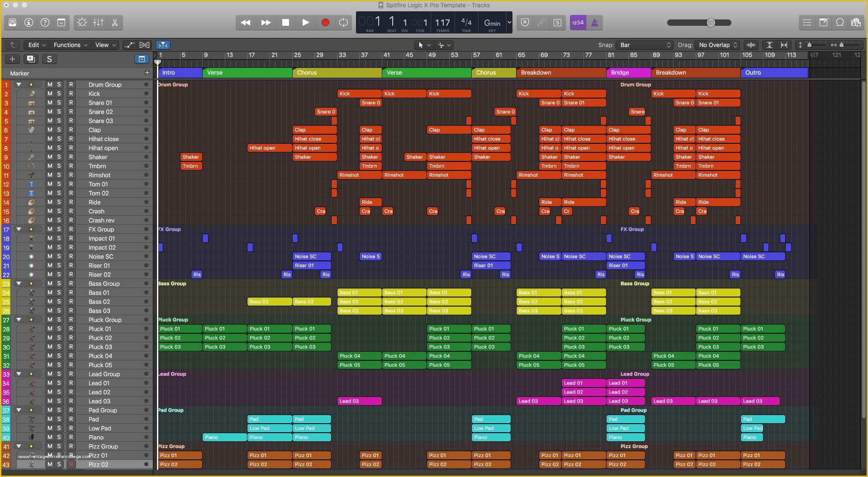
Task: Toggle the Metronome click button
Action: point(595,23)
